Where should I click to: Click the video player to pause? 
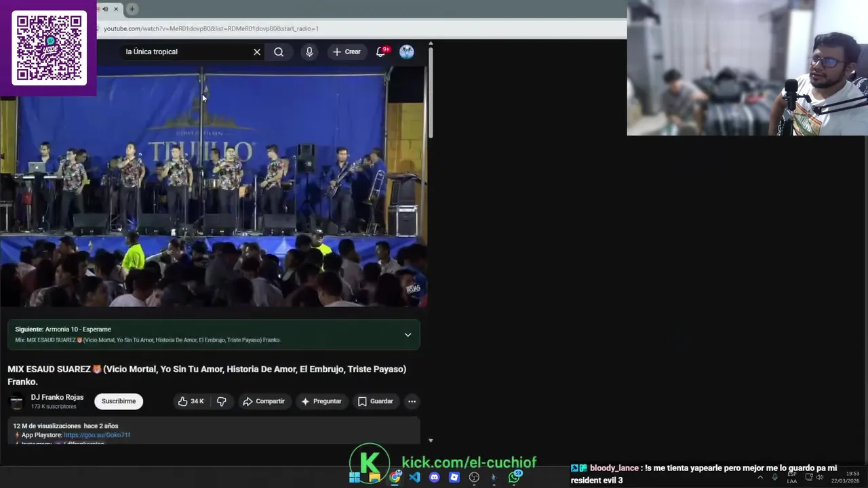(214, 186)
